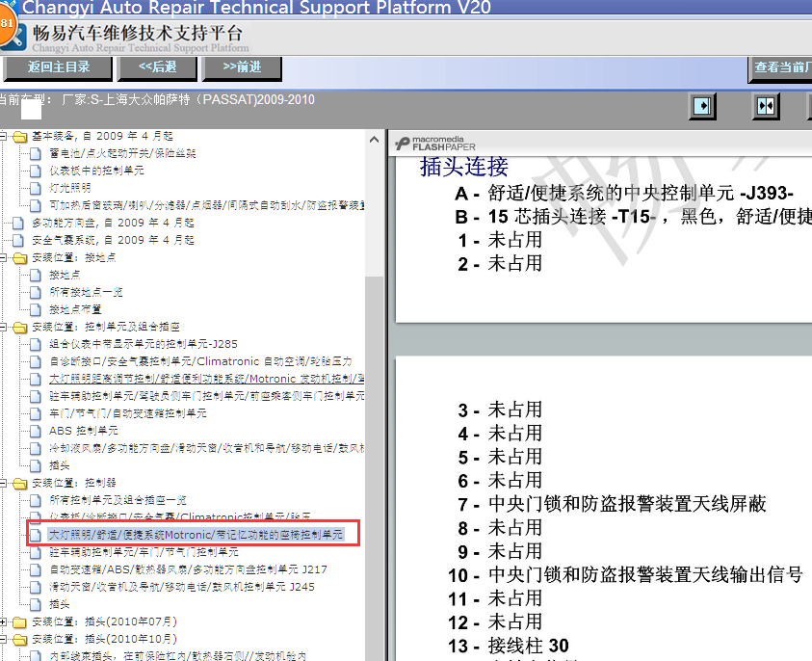Open 驻车辅助控制单元/车门/节气门控制单元
The width and height of the screenshot is (812, 661).
[x=144, y=552]
